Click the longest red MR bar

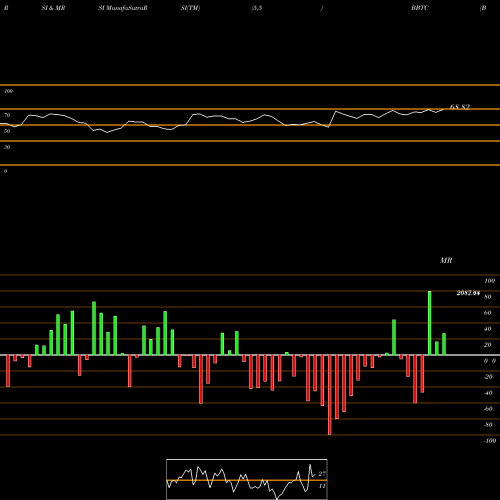tap(330, 395)
